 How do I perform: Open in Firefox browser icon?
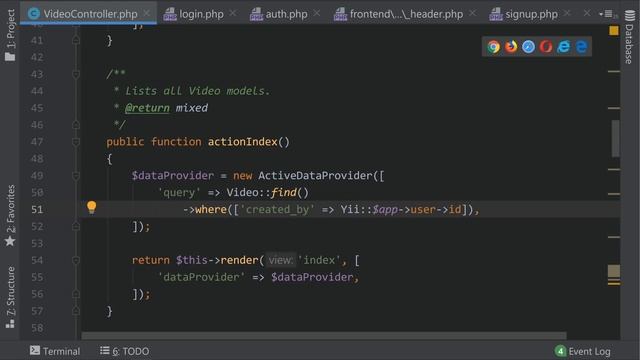[x=511, y=47]
